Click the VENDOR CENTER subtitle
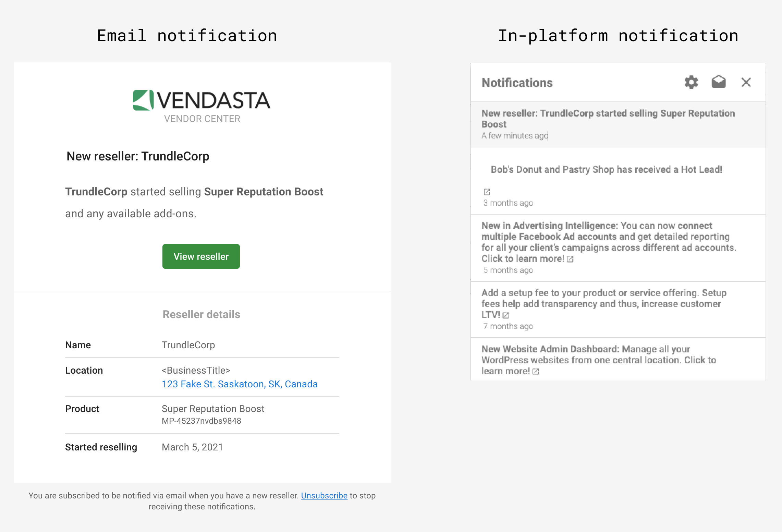The width and height of the screenshot is (782, 532). 202,119
